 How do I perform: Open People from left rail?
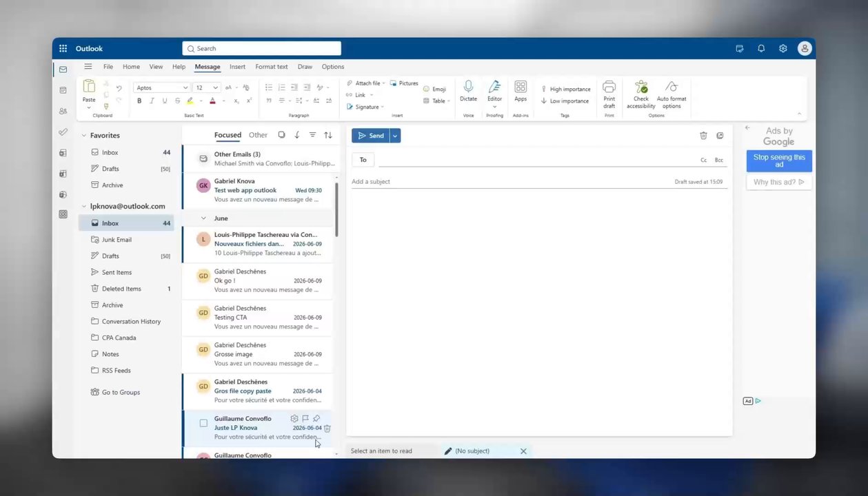click(x=63, y=111)
